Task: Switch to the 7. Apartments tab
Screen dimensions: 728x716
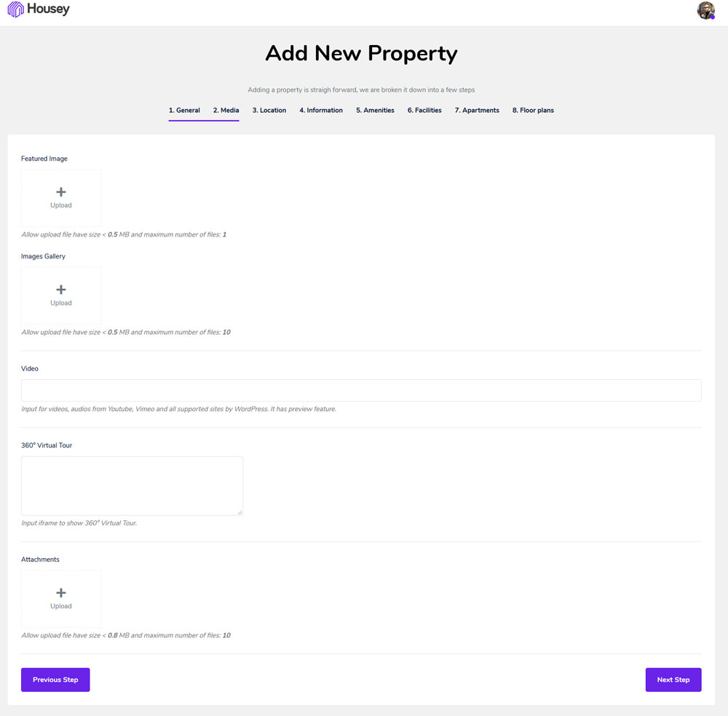Action: click(477, 111)
